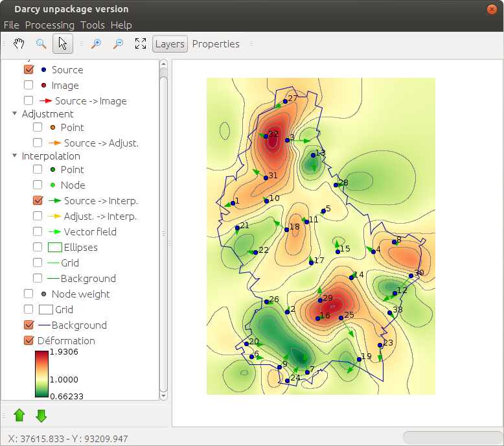Open the File menu

click(12, 25)
